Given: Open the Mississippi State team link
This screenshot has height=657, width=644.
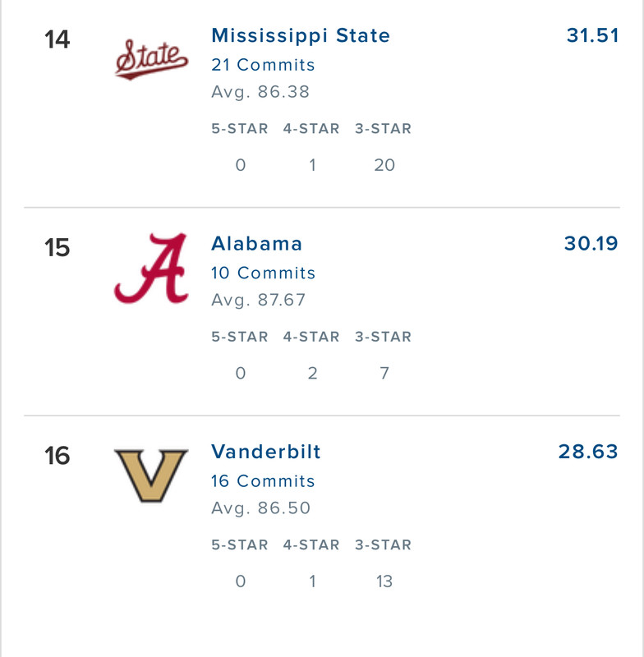Looking at the screenshot, I should 301,35.
